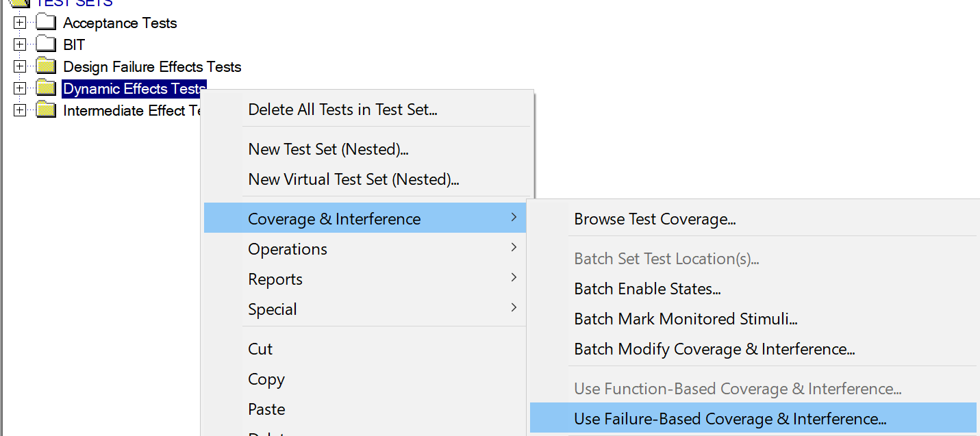
Task: Expand the Dynamic Effects Tests node
Action: [x=20, y=89]
